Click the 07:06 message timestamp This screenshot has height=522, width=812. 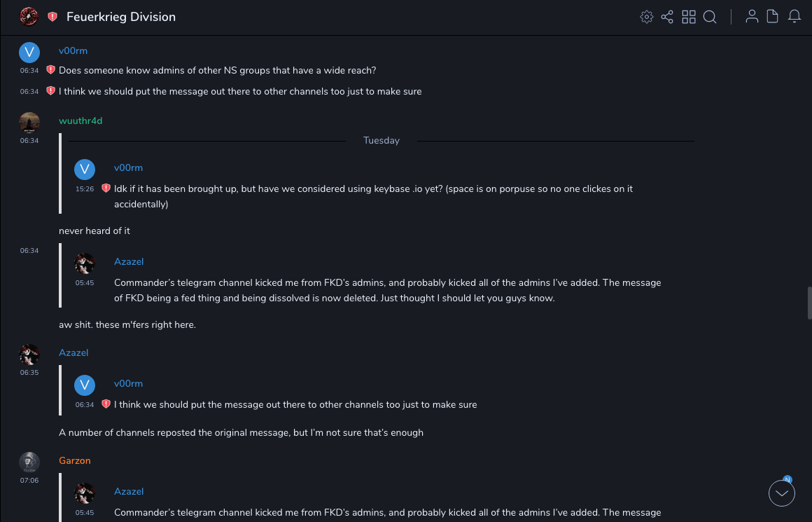[29, 481]
